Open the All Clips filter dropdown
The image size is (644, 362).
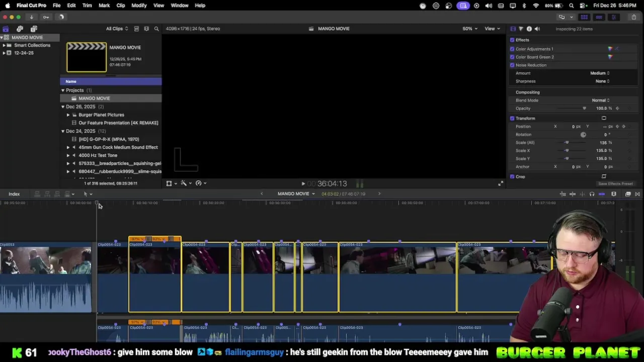[117, 29]
